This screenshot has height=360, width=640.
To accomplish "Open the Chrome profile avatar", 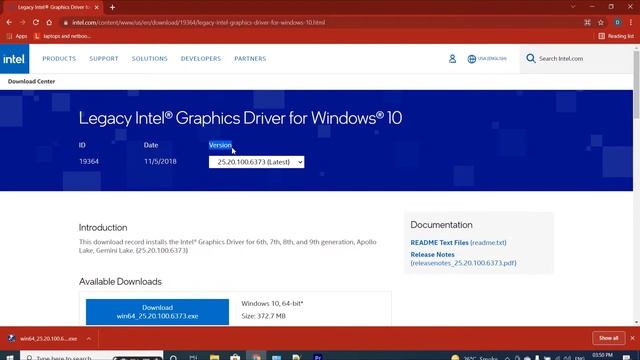I will (618, 22).
